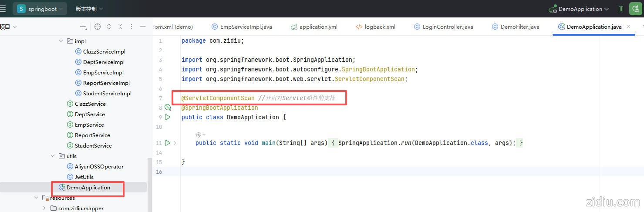Click the new file plus icon in project panel
Image resolution: width=644 pixels, height=212 pixels.
pyautogui.click(x=83, y=27)
